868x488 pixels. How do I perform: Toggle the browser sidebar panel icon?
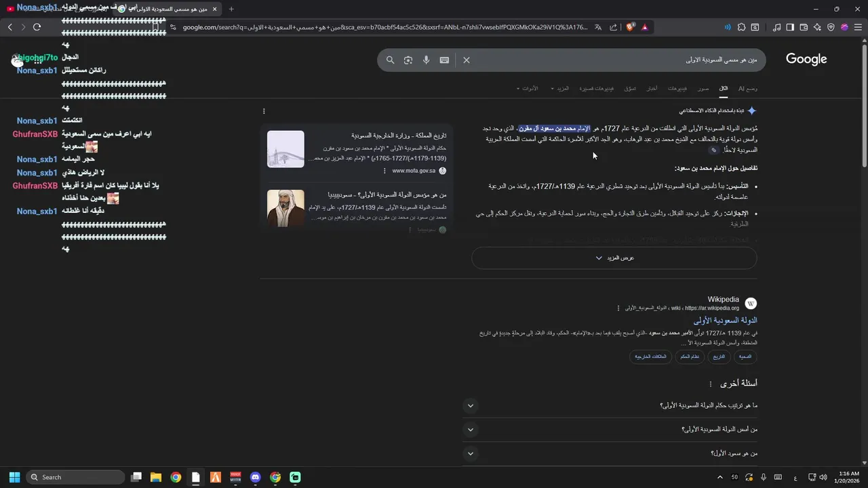pos(790,27)
